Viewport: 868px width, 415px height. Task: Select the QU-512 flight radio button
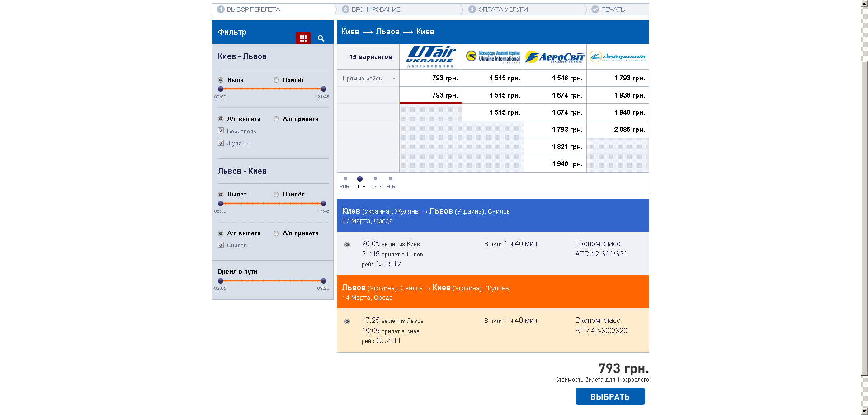click(x=347, y=245)
